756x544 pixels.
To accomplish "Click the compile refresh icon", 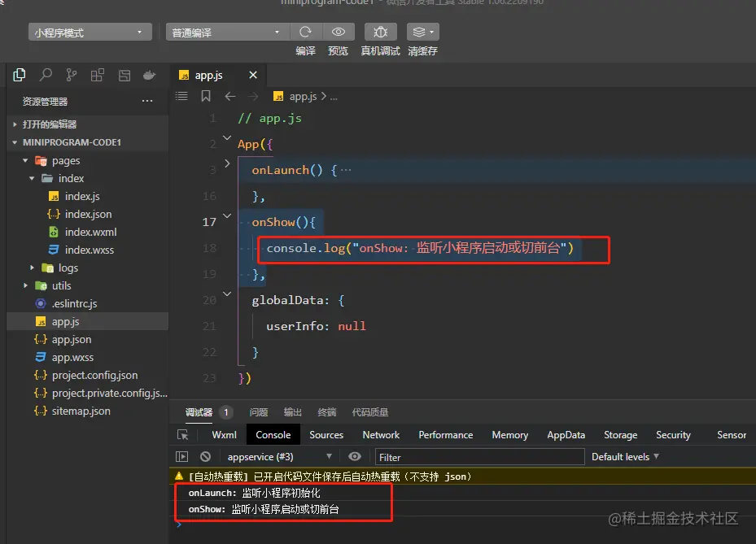I will tap(305, 32).
